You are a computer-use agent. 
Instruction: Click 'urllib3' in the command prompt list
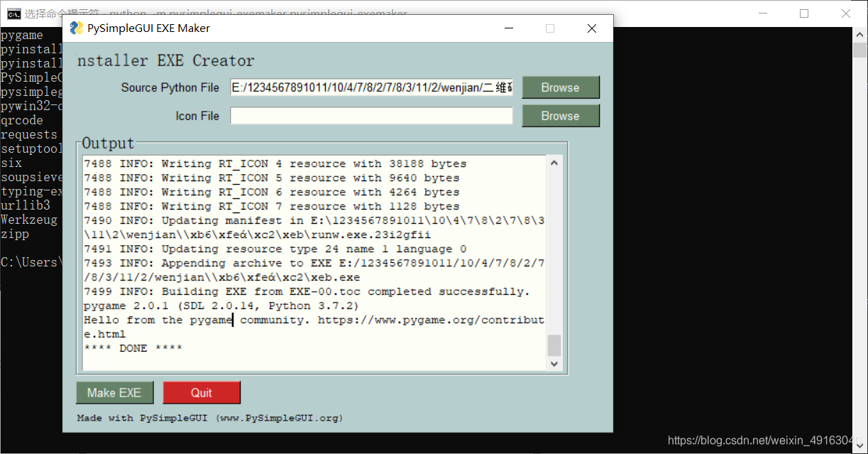pos(26,205)
